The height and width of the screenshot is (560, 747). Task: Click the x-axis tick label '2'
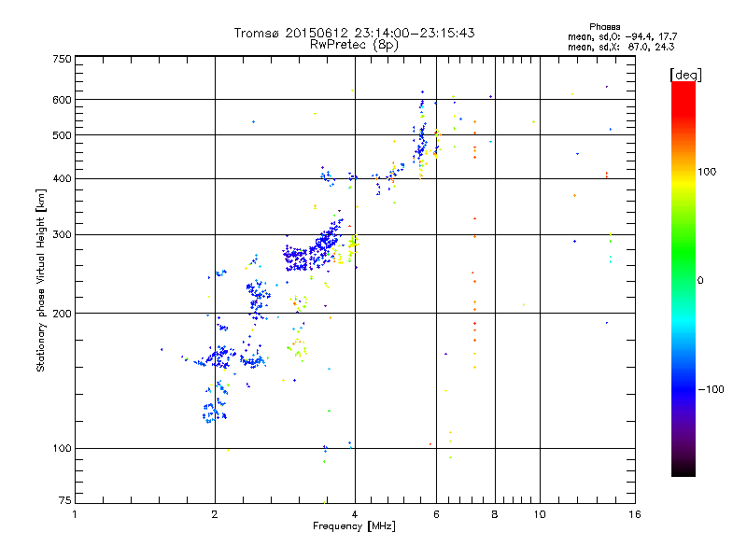point(215,514)
